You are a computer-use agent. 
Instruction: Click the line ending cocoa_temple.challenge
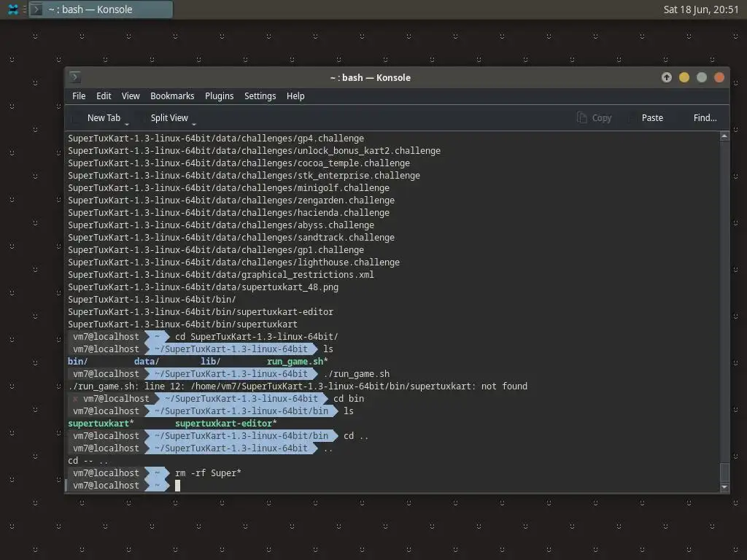[x=239, y=163]
